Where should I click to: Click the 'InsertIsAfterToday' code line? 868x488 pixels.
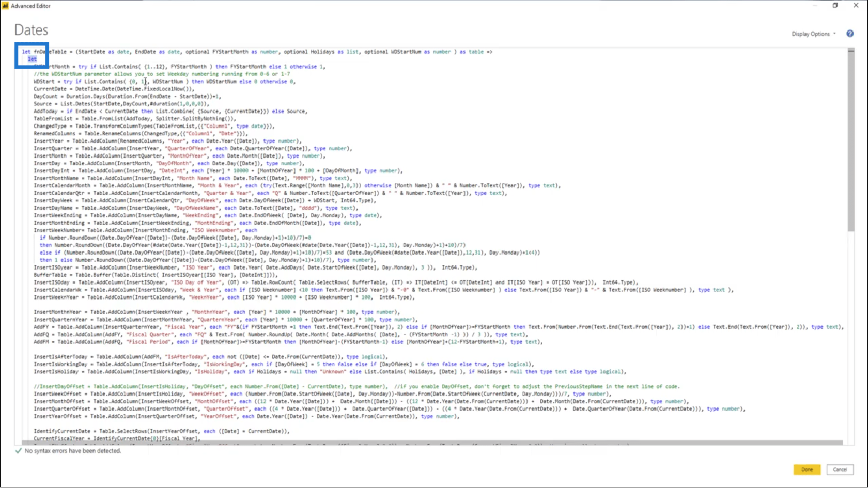211,356
